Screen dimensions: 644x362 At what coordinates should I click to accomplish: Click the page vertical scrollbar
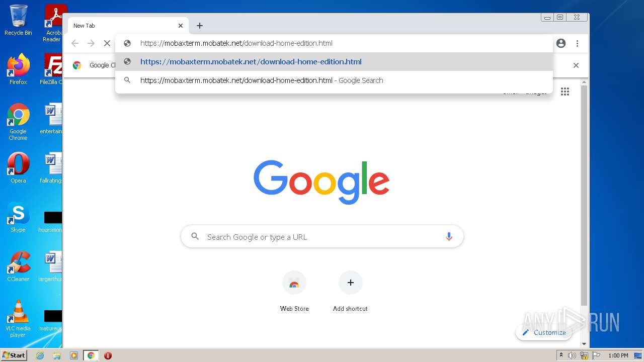[584, 196]
